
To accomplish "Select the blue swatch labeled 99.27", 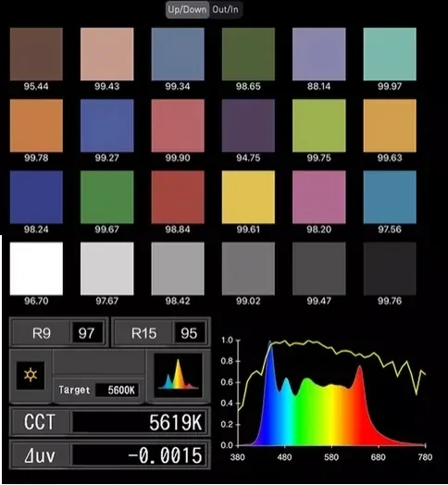I will pyautogui.click(x=107, y=126).
